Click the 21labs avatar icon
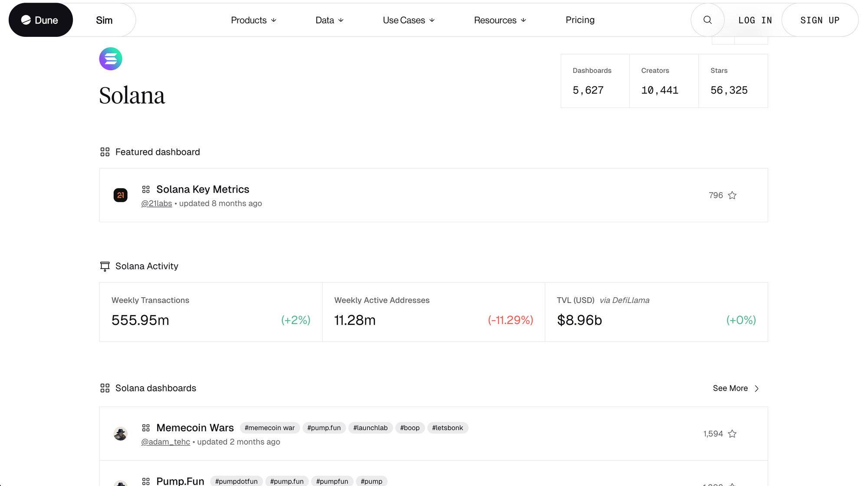The height and width of the screenshot is (486, 868). pyautogui.click(x=121, y=195)
